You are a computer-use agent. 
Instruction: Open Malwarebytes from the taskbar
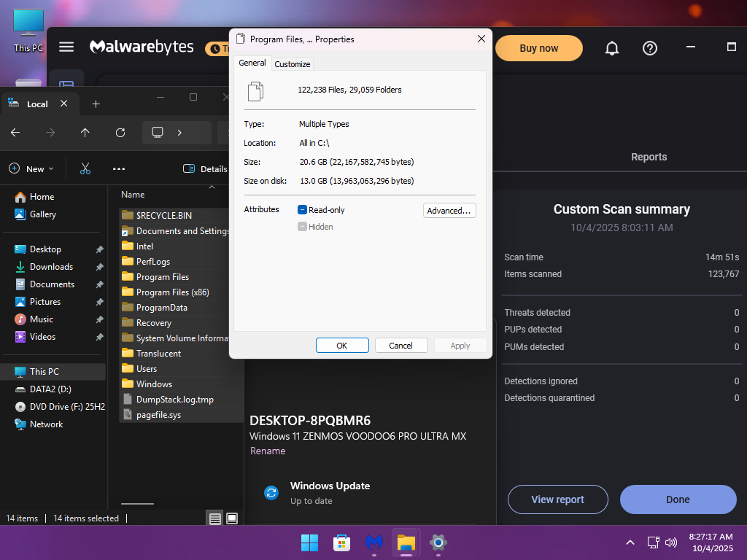374,542
